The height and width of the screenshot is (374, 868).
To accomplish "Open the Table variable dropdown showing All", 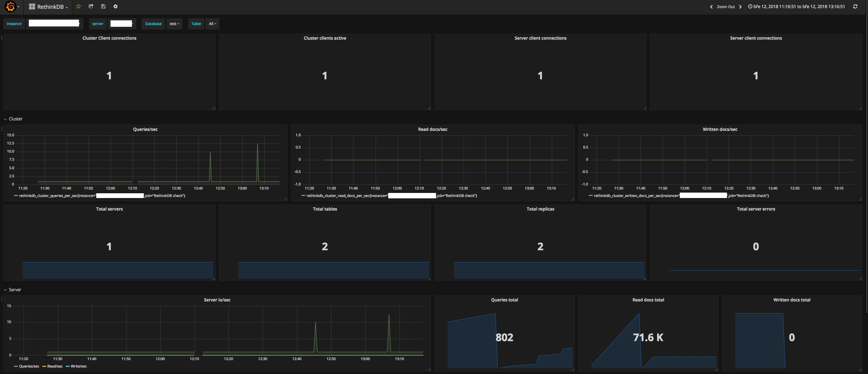I will click(212, 24).
